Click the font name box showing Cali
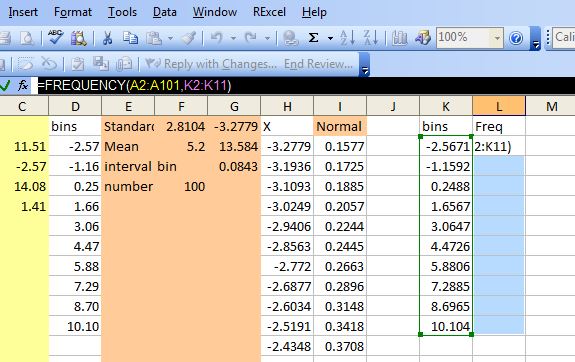 563,37
